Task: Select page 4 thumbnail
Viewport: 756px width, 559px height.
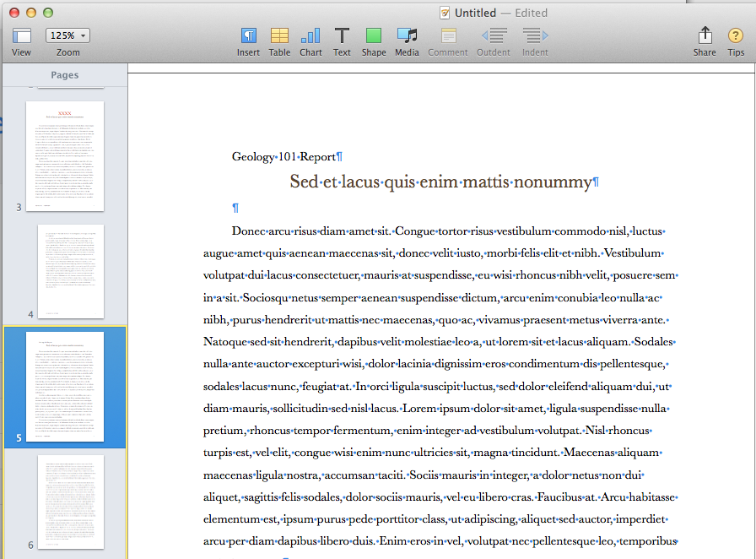Action: [x=70, y=271]
